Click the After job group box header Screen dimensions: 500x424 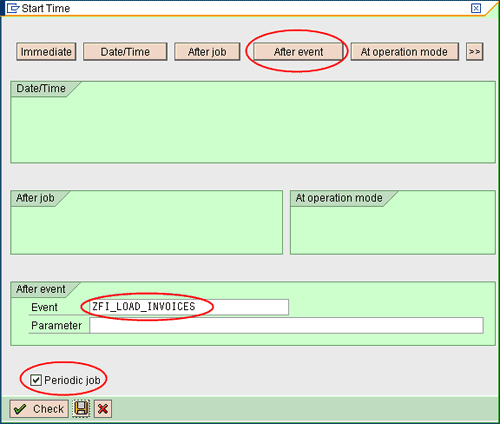click(35, 198)
